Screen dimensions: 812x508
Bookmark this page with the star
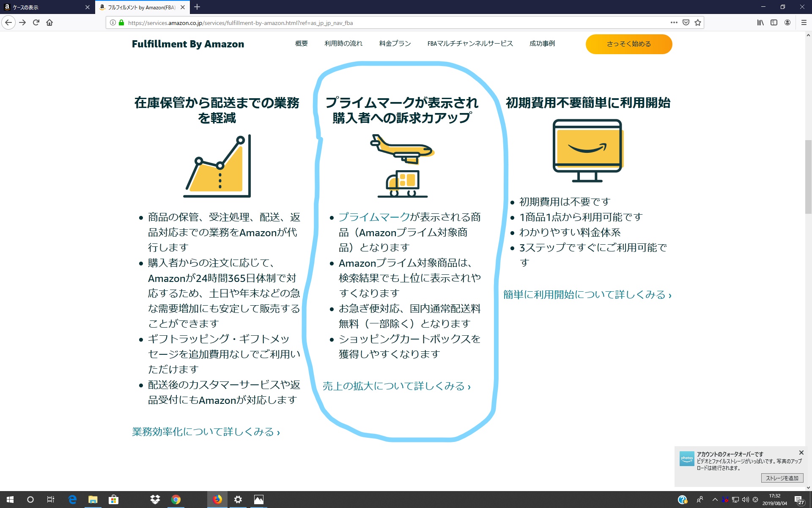click(698, 22)
